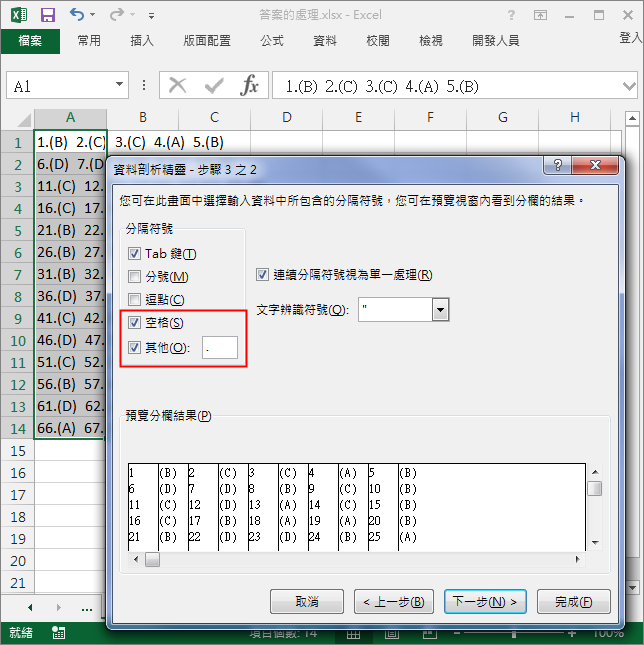Open the 校閱 ribbon tab
Screen dimensions: 644x645
pyautogui.click(x=378, y=41)
